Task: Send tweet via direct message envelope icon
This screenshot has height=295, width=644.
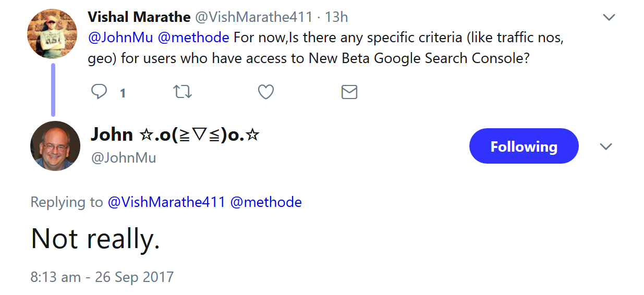Action: (349, 92)
